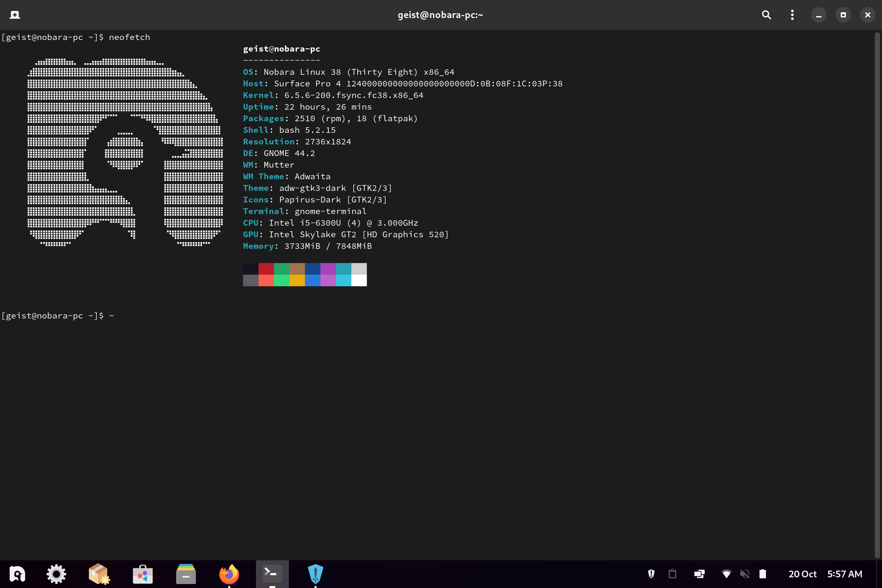Click the Theme value adw-gtk3-dark
The height and width of the screenshot is (588, 882).
(x=313, y=188)
